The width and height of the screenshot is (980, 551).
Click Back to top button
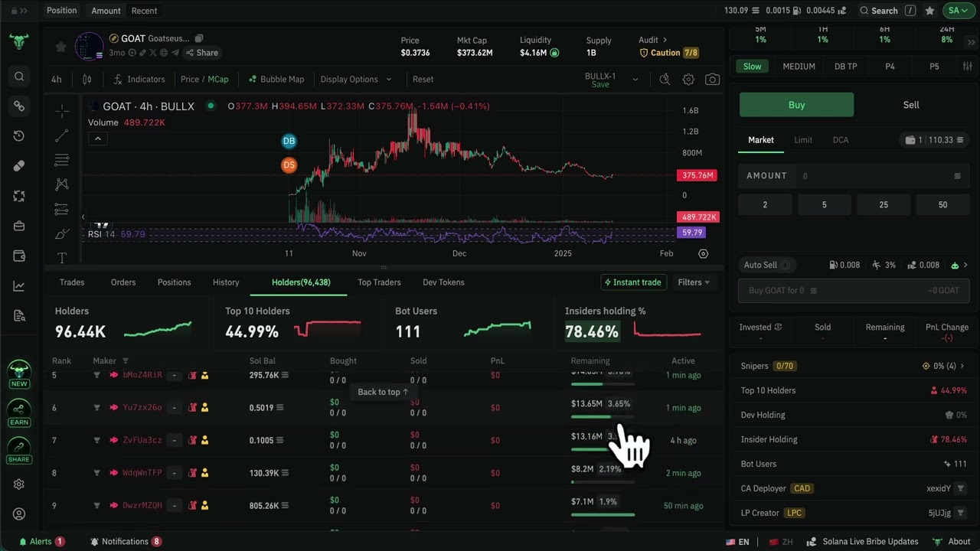click(x=383, y=392)
